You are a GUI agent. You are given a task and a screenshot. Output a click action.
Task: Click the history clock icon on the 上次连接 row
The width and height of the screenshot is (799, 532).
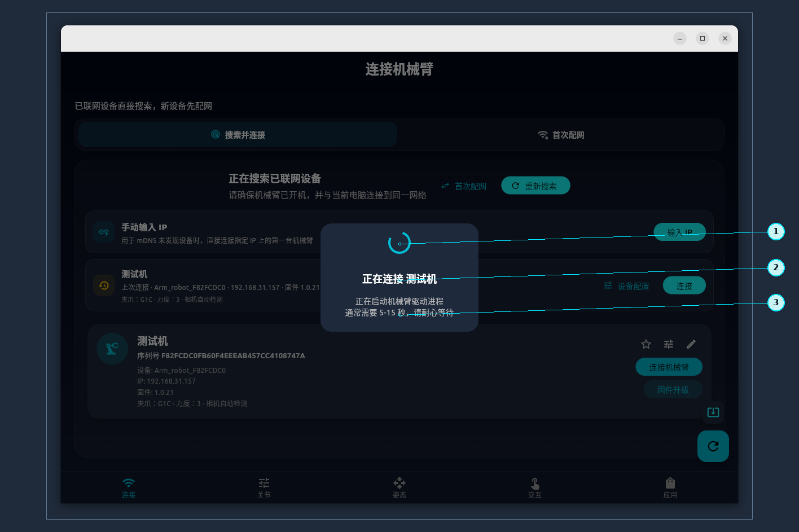click(x=104, y=285)
